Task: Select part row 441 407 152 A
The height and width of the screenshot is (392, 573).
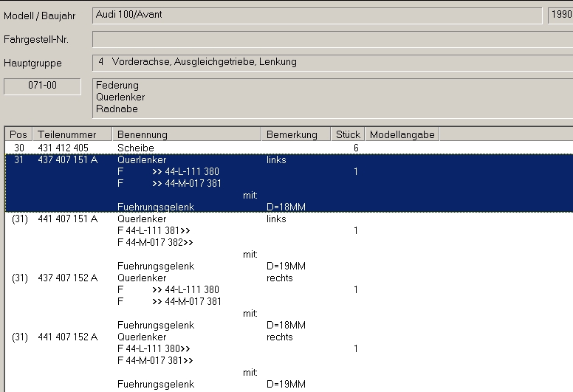Action: [67, 337]
